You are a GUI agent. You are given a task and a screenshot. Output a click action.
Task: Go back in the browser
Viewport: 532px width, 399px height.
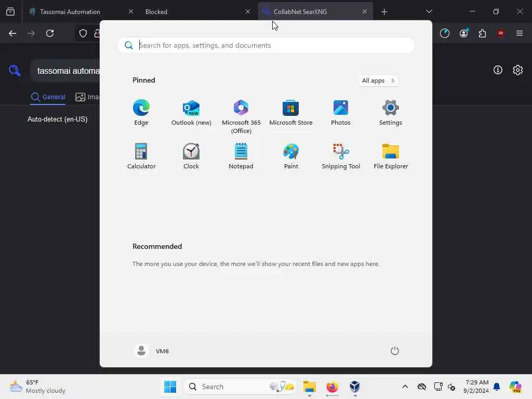point(12,33)
